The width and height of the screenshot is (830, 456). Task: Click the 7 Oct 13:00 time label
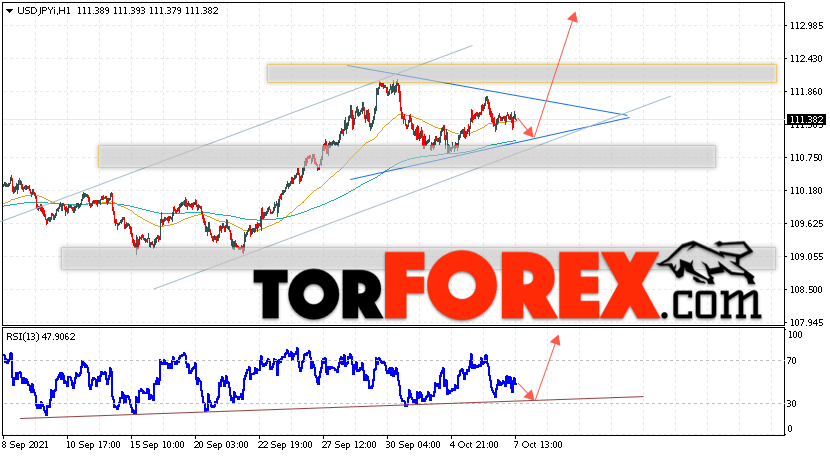coord(538,445)
